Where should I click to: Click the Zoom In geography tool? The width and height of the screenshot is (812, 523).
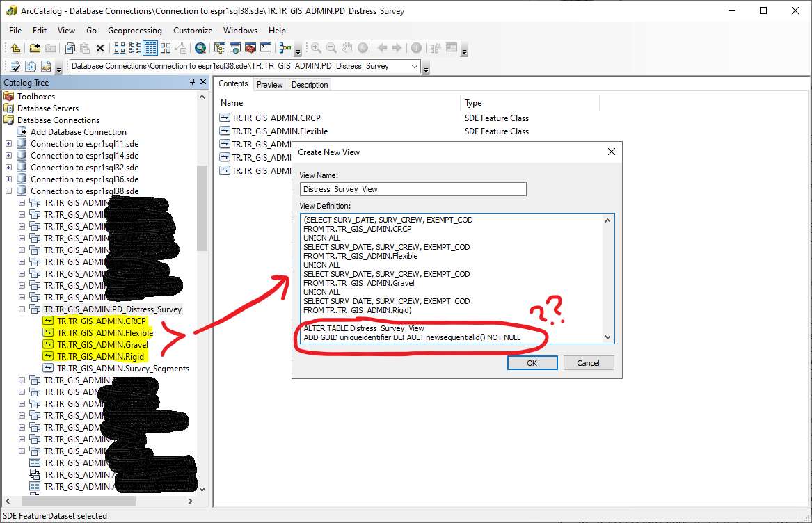coord(316,48)
